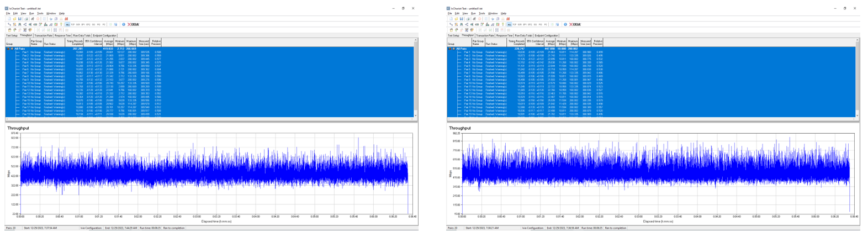Click the Print icon in left window
Screen dimensions: 868x237
[26, 19]
